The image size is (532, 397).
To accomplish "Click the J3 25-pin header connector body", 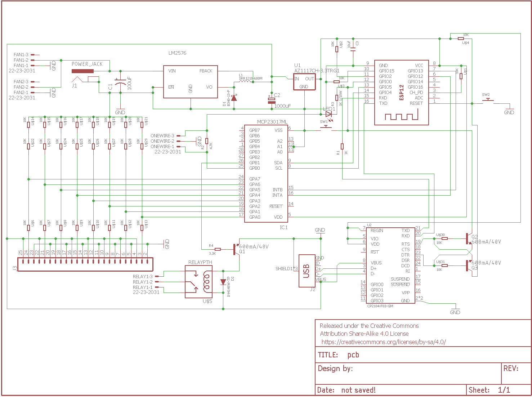I will click(85, 264).
